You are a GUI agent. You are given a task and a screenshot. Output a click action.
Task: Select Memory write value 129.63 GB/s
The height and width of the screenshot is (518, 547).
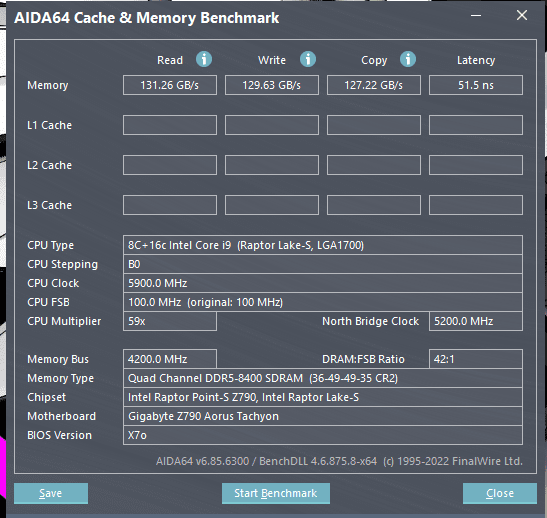click(272, 85)
